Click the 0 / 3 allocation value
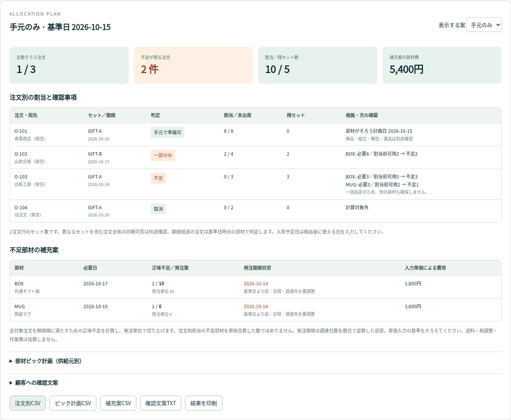511x420 pixels. pyautogui.click(x=229, y=177)
